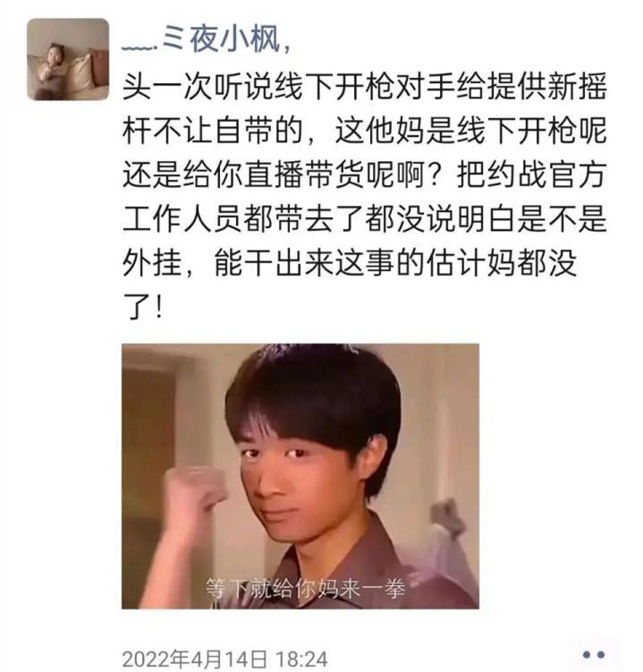The width and height of the screenshot is (643, 672).
Task: Click the 2022年4月14日 18:24 timestamp
Action: pyautogui.click(x=224, y=659)
